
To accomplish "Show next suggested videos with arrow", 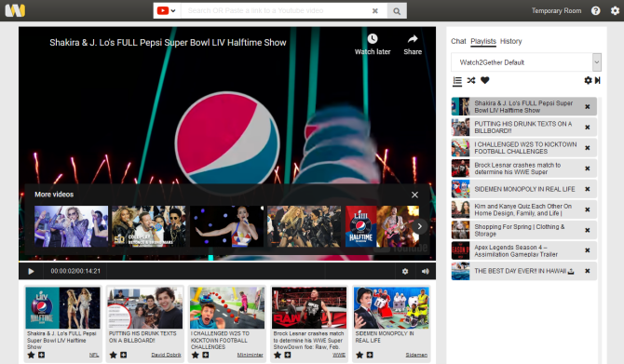I will 419,226.
